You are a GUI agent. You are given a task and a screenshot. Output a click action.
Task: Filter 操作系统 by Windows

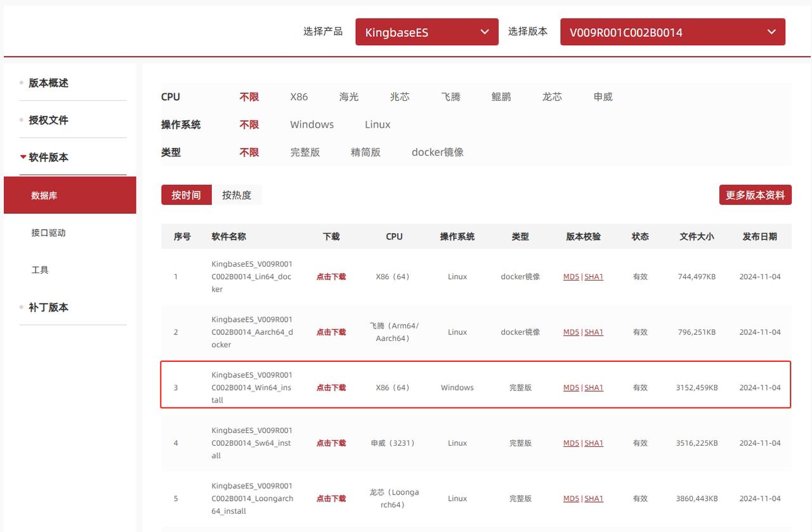coord(312,125)
